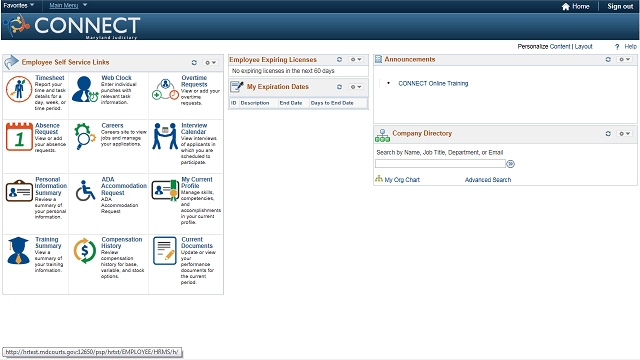Viewport: 640px width, 360px height.
Task: Click the Training Summary title link
Action: point(48,242)
